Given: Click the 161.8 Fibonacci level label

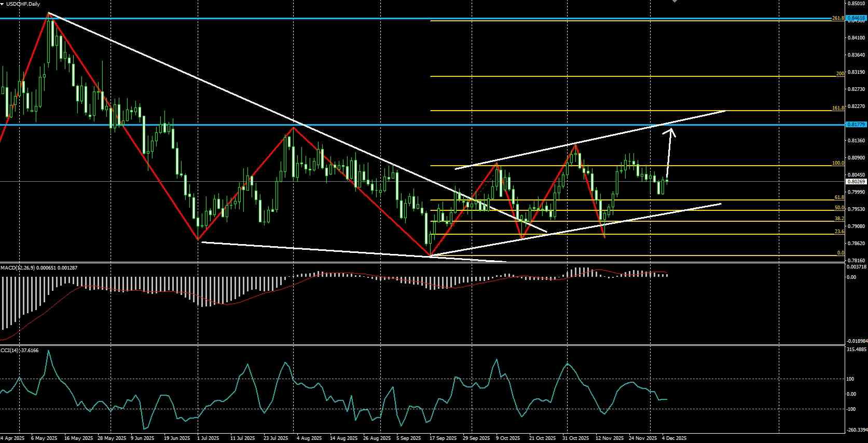Looking at the screenshot, I should point(838,108).
